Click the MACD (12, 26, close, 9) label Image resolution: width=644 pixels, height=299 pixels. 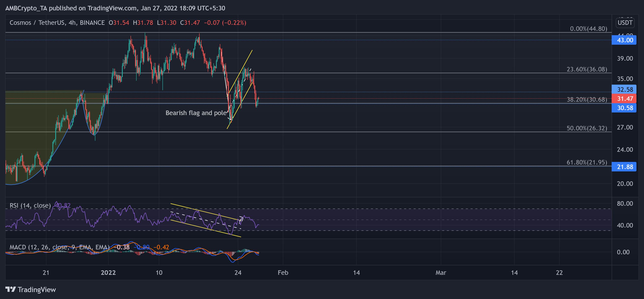pos(60,247)
